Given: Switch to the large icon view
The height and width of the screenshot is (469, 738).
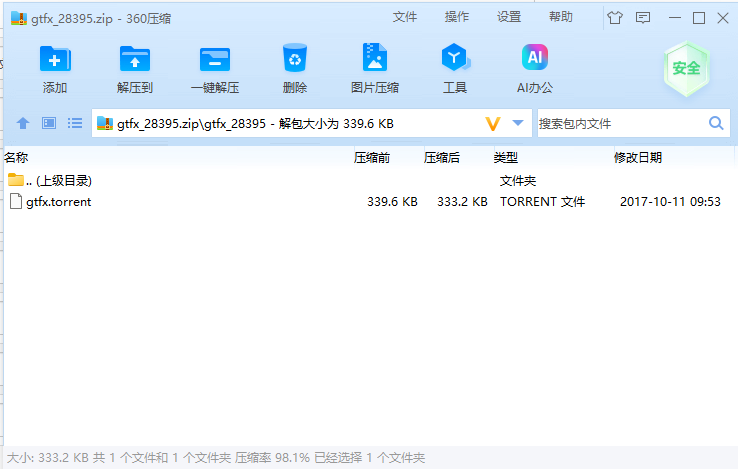Looking at the screenshot, I should (49, 123).
